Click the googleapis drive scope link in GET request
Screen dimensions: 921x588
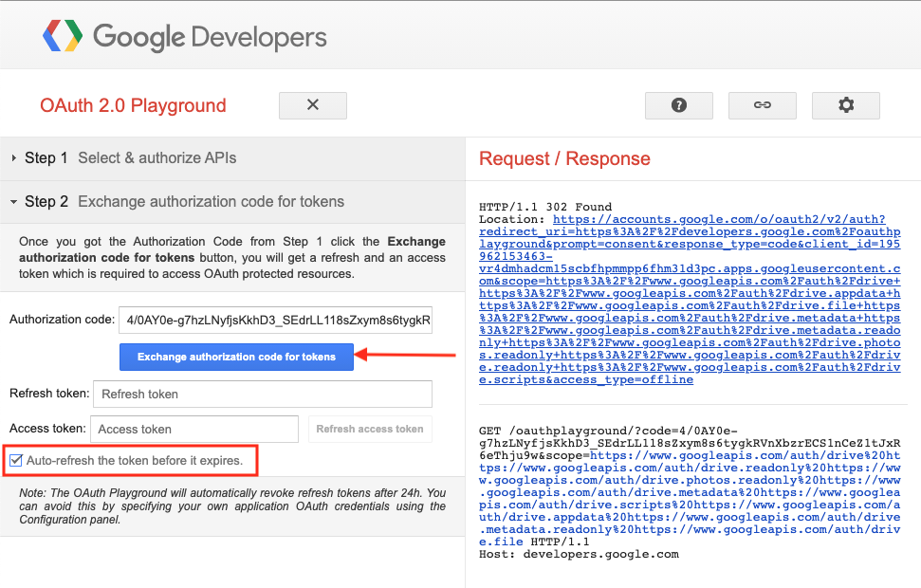[690, 498]
